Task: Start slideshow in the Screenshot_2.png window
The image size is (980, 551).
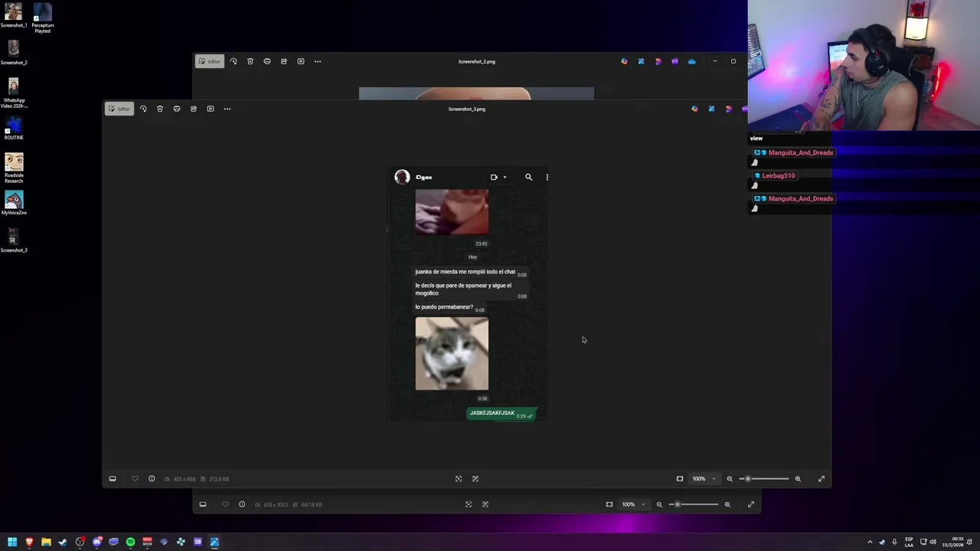Action: [301, 61]
